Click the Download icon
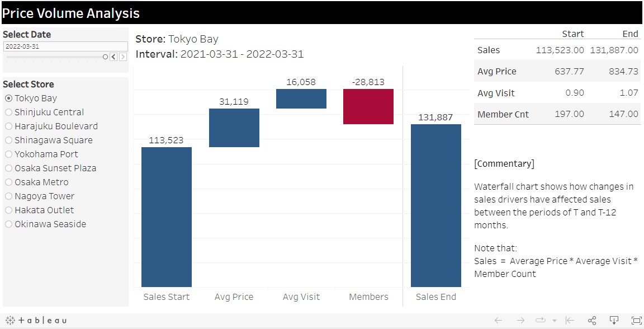644x329 pixels. point(614,321)
